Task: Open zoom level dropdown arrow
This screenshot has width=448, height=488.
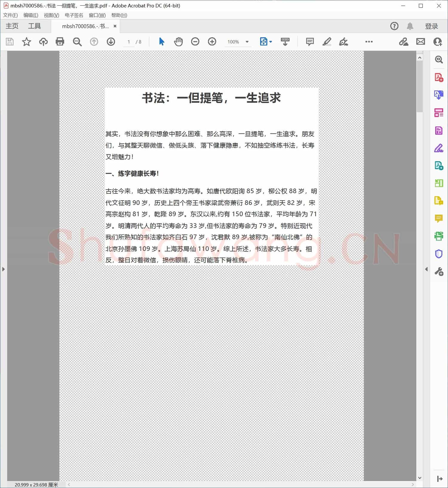Action: [x=247, y=42]
